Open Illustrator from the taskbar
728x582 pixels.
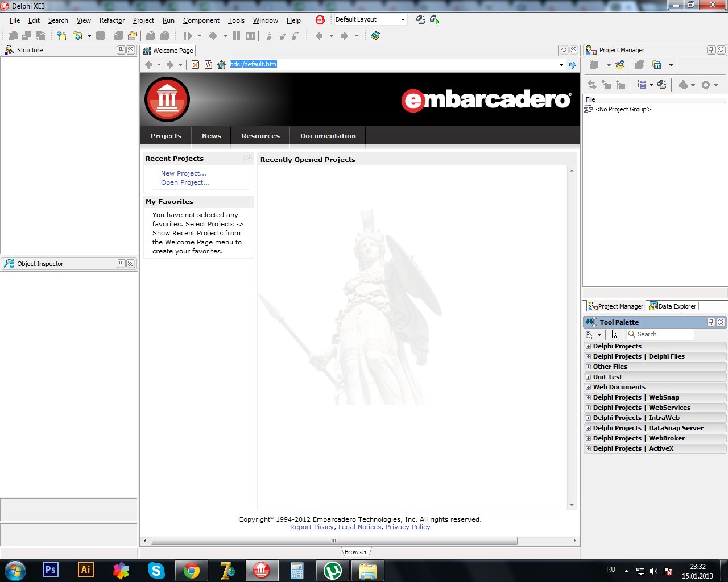click(86, 570)
